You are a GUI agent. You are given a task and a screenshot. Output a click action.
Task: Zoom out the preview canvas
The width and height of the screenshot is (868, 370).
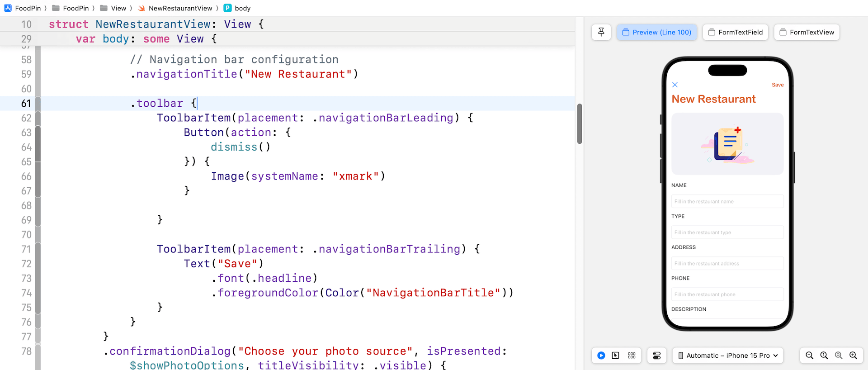(810, 356)
